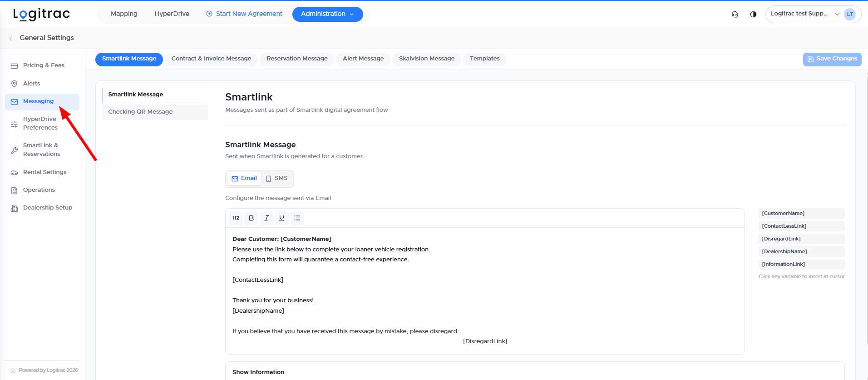Toggle bold formatting in editor
868x380 pixels.
tap(251, 218)
